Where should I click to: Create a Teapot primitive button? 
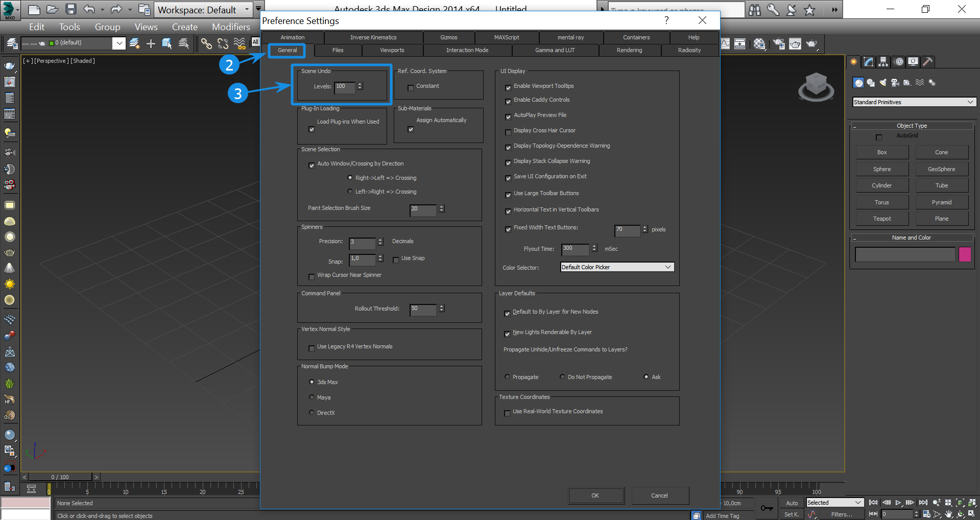(x=882, y=219)
